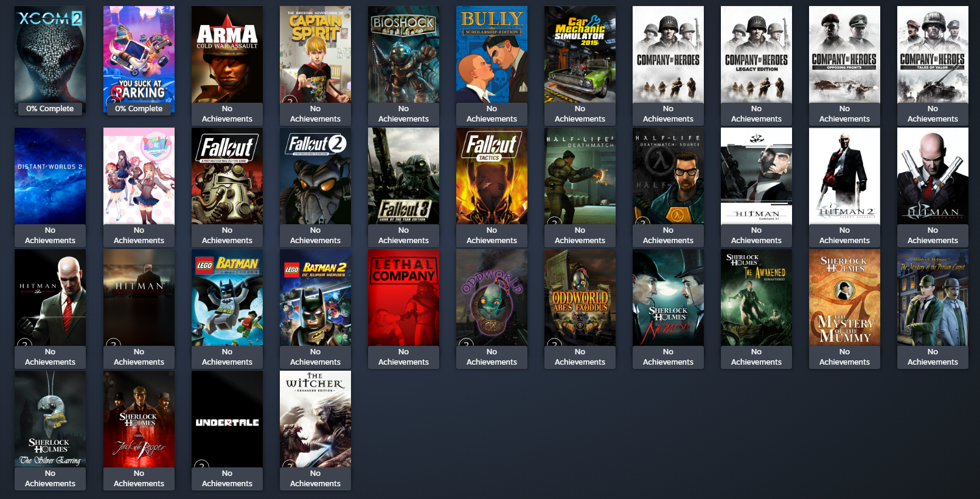
Task: Open the Hitman 2 Silent Assassin cover
Action: 844,176
